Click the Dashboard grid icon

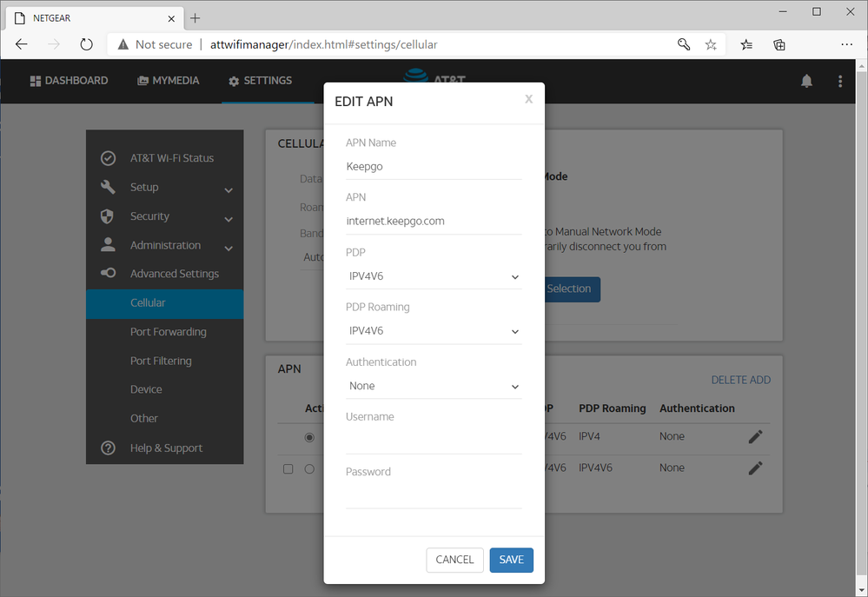36,81
